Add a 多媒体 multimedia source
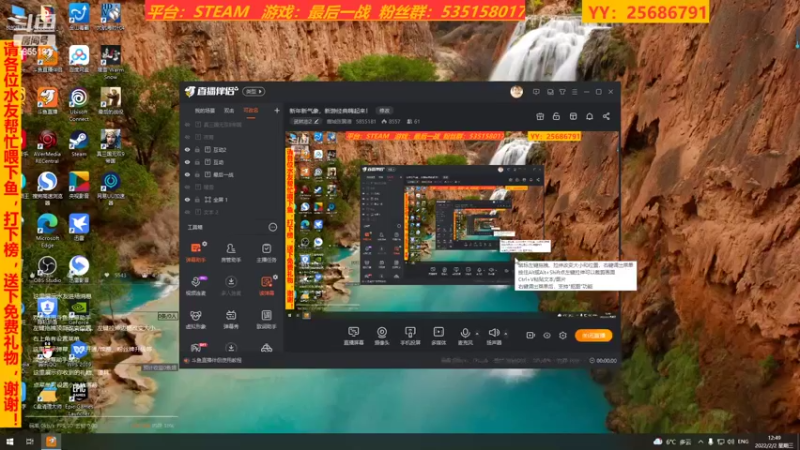The image size is (800, 450). (x=439, y=336)
